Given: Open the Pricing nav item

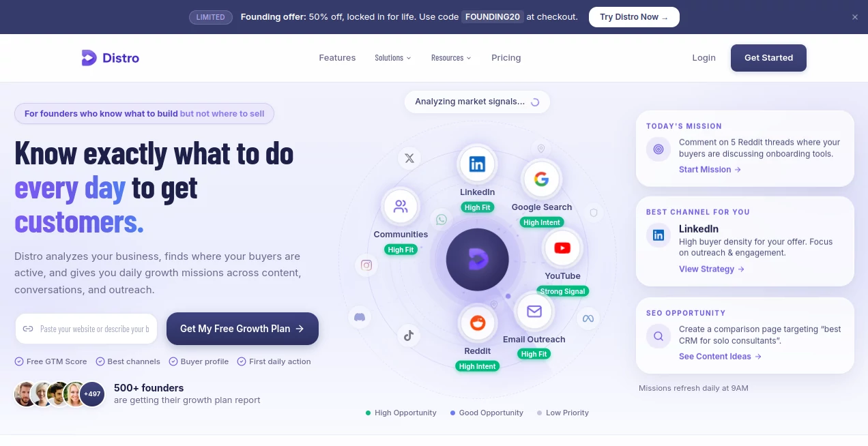Looking at the screenshot, I should [x=506, y=58].
